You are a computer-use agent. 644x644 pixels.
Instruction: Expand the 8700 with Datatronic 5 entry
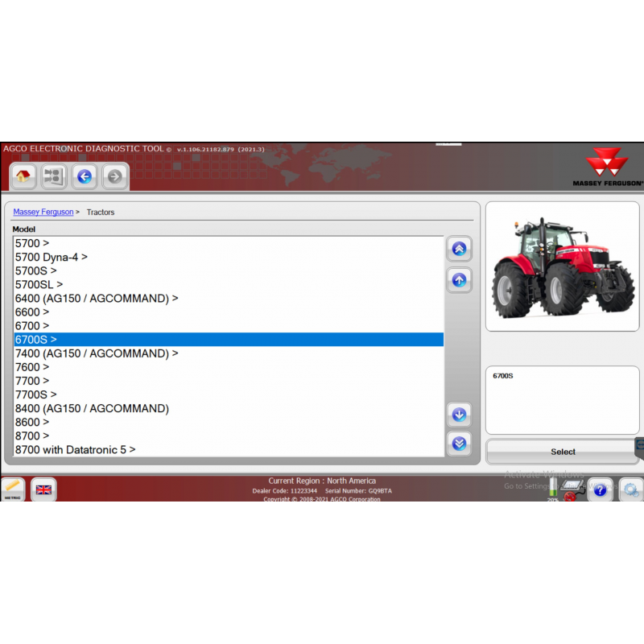(x=74, y=449)
